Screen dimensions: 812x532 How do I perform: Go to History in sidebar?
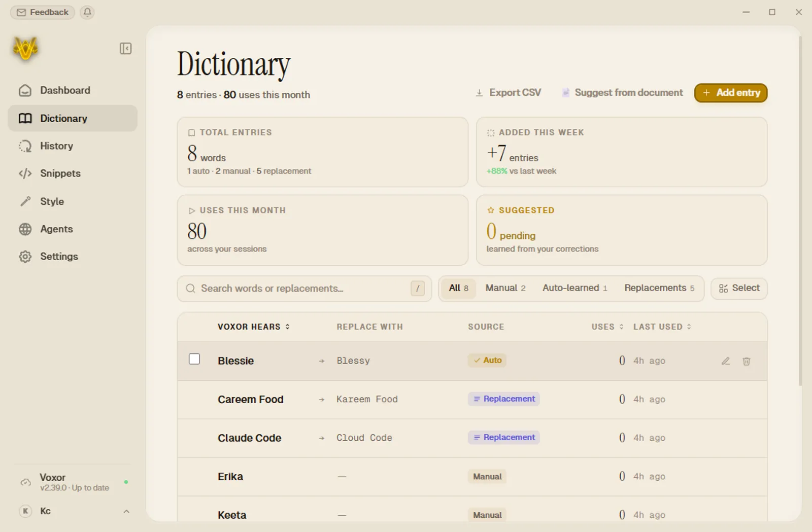73,146
